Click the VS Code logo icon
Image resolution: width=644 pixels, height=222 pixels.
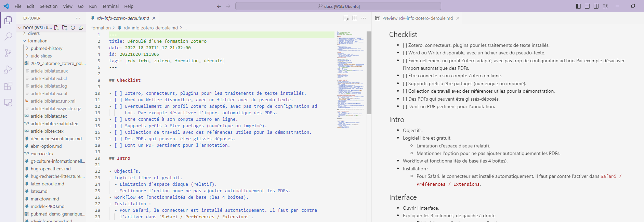(x=6, y=6)
